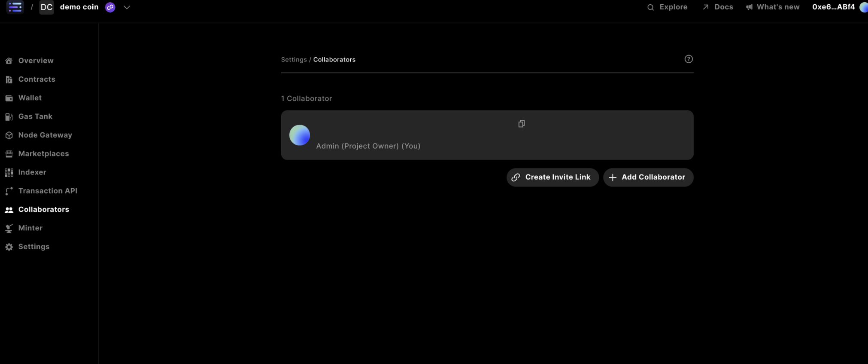Open the Indexer grid icon
The image size is (868, 364).
[x=9, y=173]
